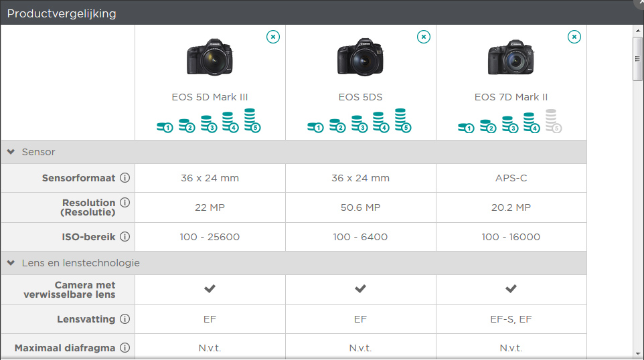This screenshot has height=360, width=644.
Task: Click the vertical scrollbar thumb
Action: point(638,58)
